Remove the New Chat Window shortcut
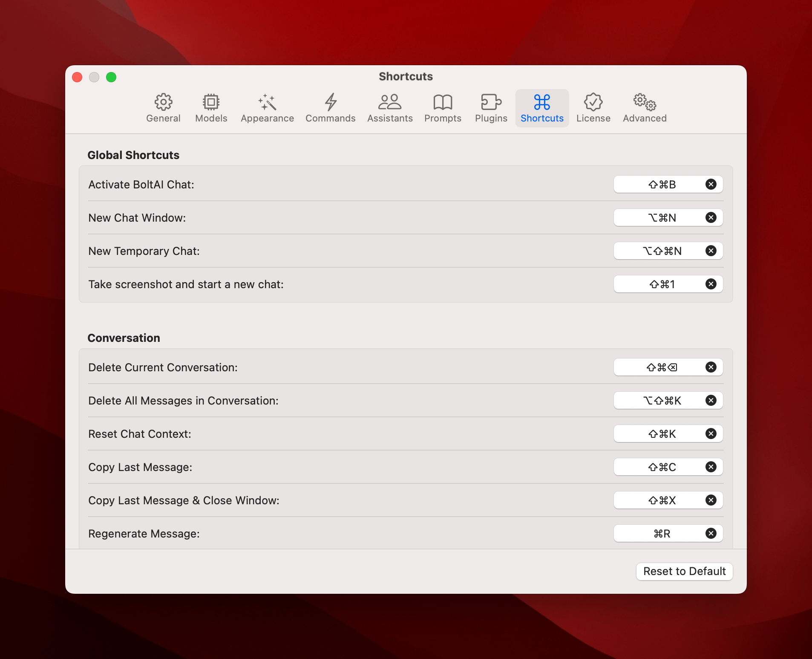The image size is (812, 659). pos(711,217)
